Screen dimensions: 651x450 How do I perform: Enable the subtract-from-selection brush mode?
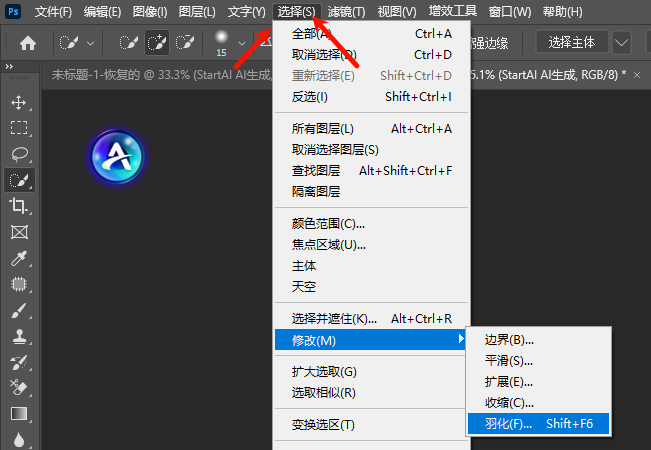click(185, 43)
